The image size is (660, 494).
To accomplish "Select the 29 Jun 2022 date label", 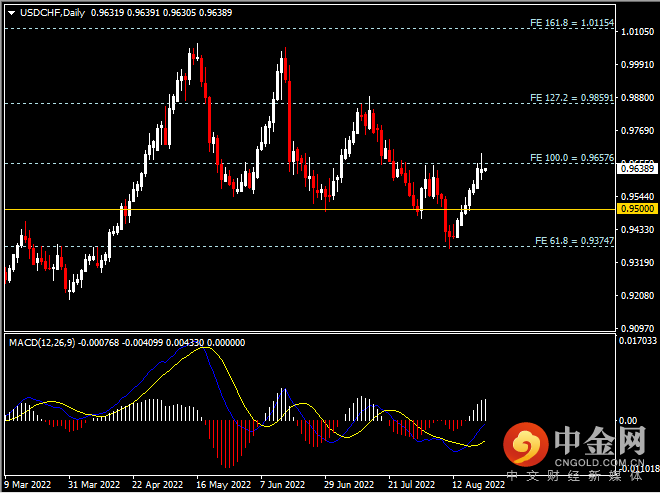I will (x=349, y=485).
